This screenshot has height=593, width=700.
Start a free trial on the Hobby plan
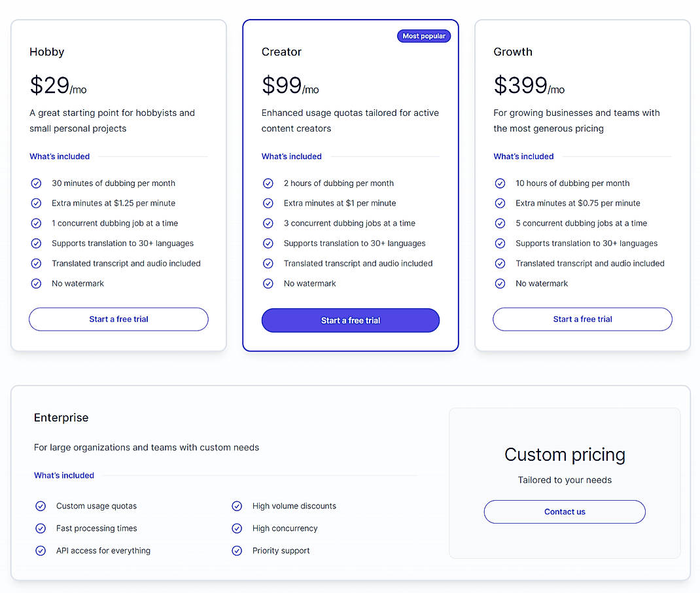click(x=118, y=319)
